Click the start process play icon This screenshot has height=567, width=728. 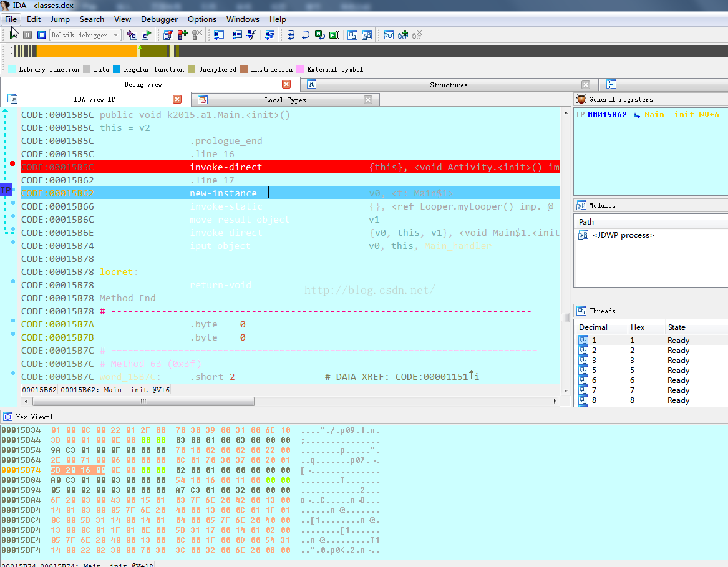click(x=14, y=35)
